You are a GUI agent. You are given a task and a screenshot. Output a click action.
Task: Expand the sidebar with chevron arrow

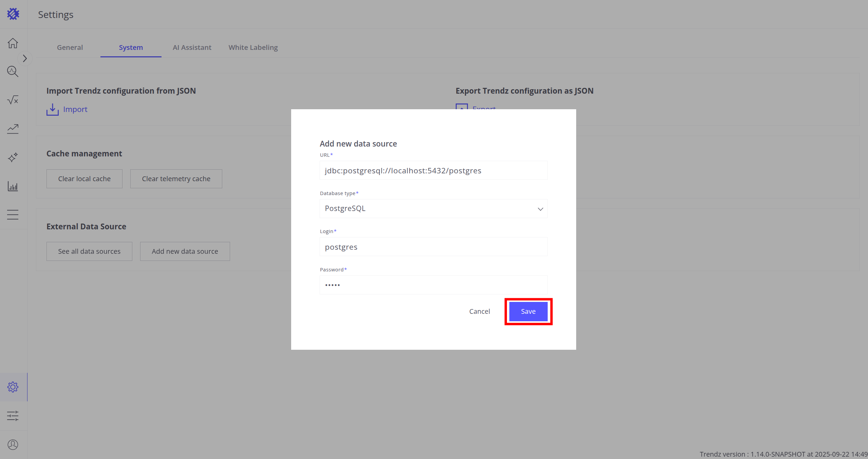(x=25, y=58)
